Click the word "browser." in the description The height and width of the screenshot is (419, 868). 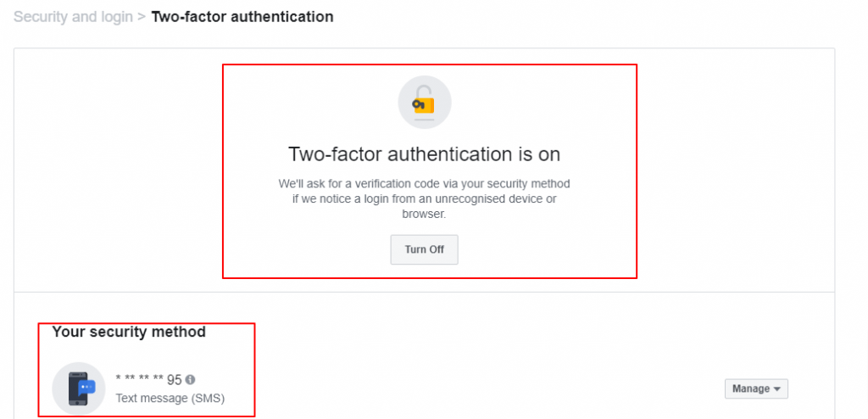(x=424, y=214)
